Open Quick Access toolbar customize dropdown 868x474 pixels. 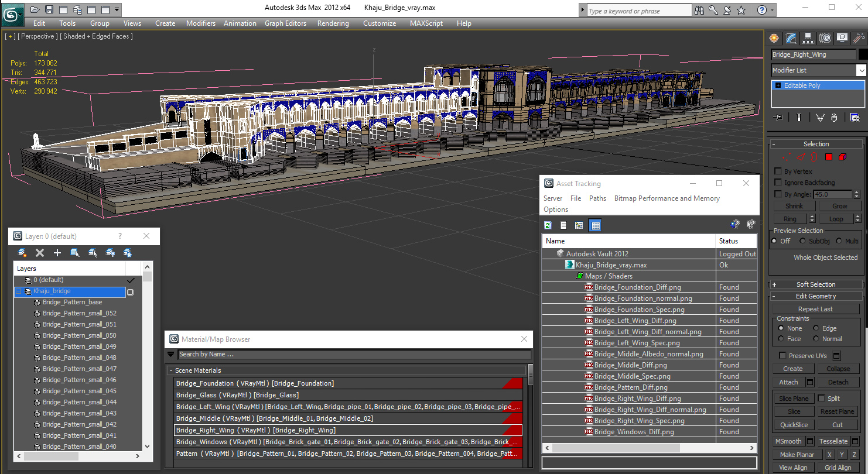(x=117, y=9)
